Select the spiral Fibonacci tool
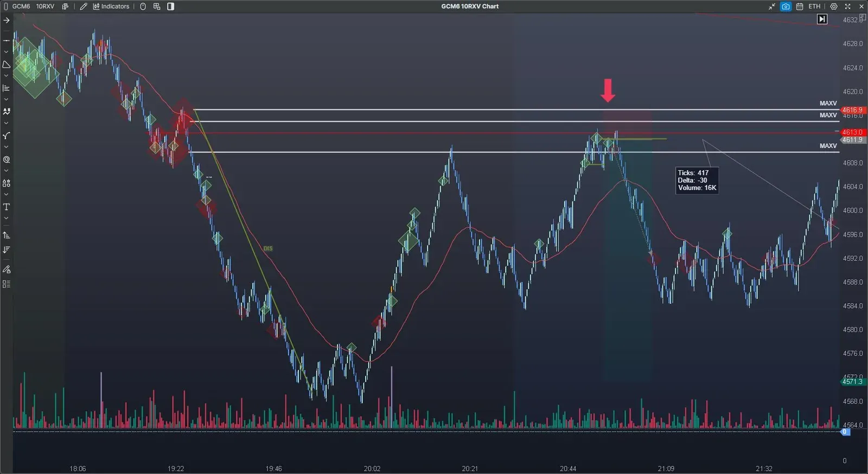This screenshot has height=474, width=868. (7, 159)
